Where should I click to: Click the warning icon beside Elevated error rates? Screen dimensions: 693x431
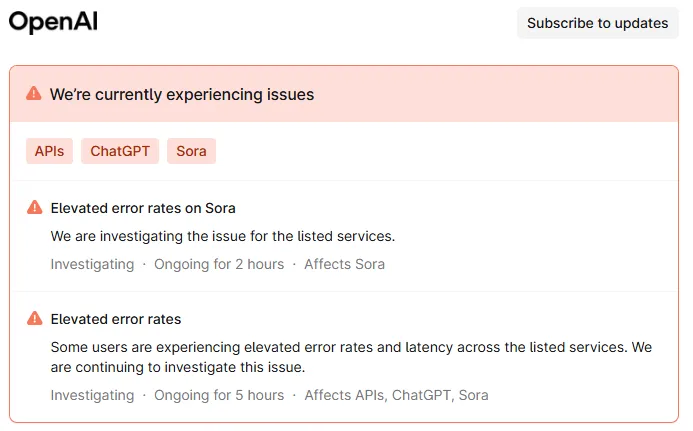[34, 319]
